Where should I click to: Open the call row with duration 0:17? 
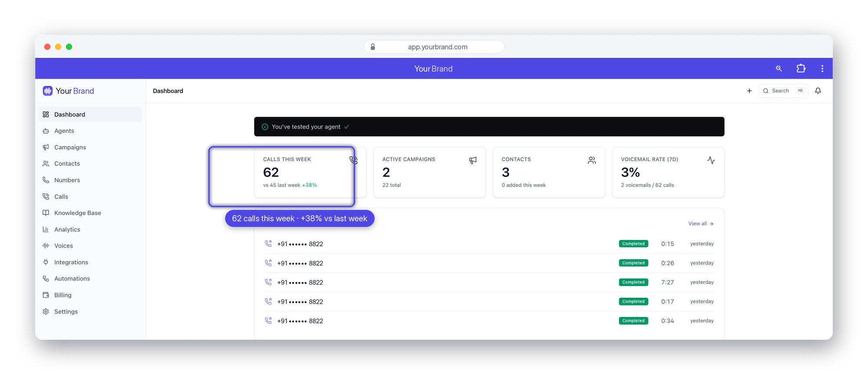pyautogui.click(x=489, y=302)
